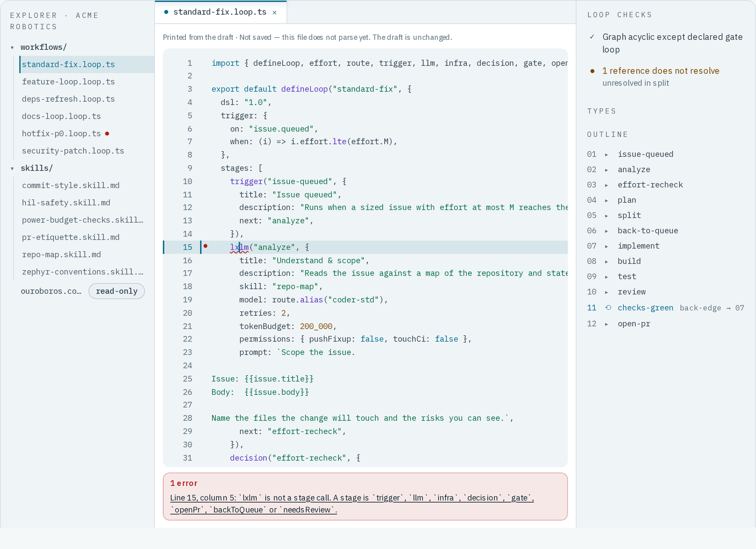Image resolution: width=756 pixels, height=549 pixels.
Task: Open commit-style.skill.md
Action: tap(87, 185)
